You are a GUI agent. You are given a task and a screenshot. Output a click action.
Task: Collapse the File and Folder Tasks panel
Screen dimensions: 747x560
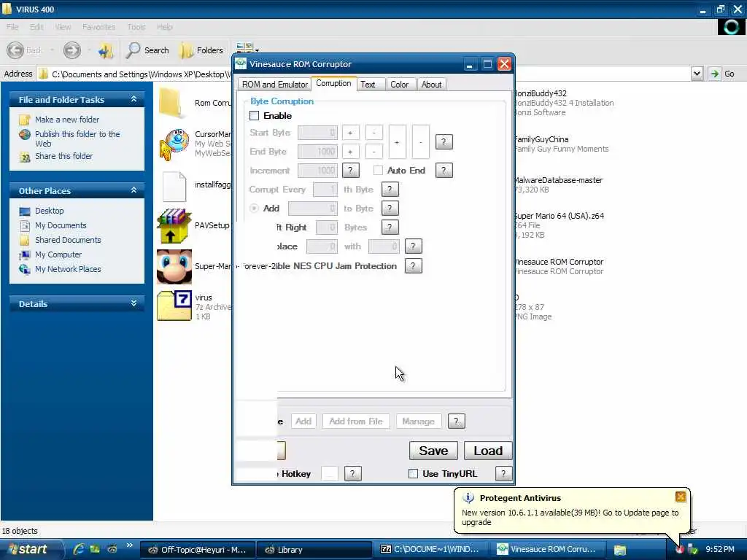pyautogui.click(x=134, y=99)
